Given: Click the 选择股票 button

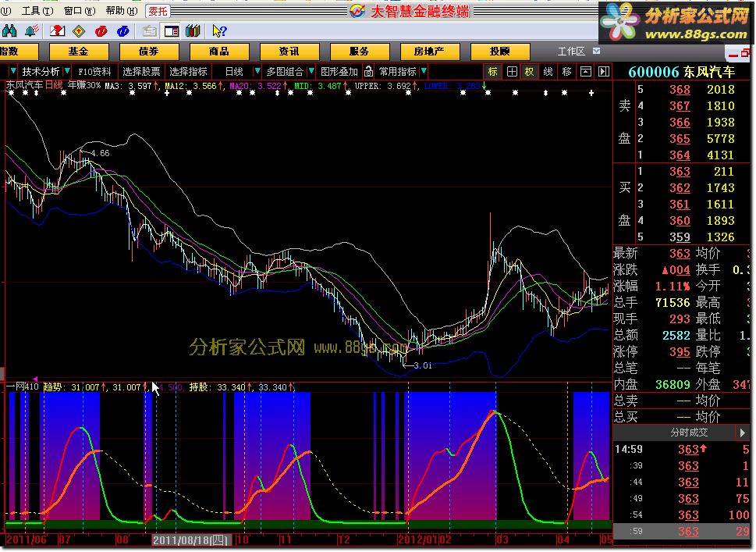Looking at the screenshot, I should [140, 72].
